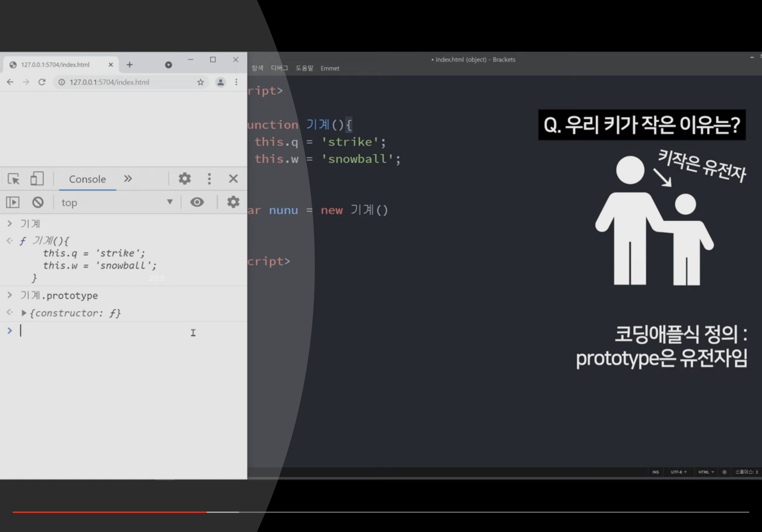Screen dimensions: 762x532
Task: Reload the page in Chrome
Action: point(42,82)
